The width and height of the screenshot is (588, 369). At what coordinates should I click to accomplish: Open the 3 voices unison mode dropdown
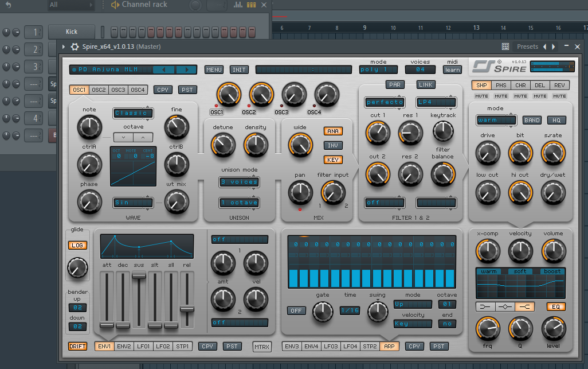pyautogui.click(x=239, y=182)
